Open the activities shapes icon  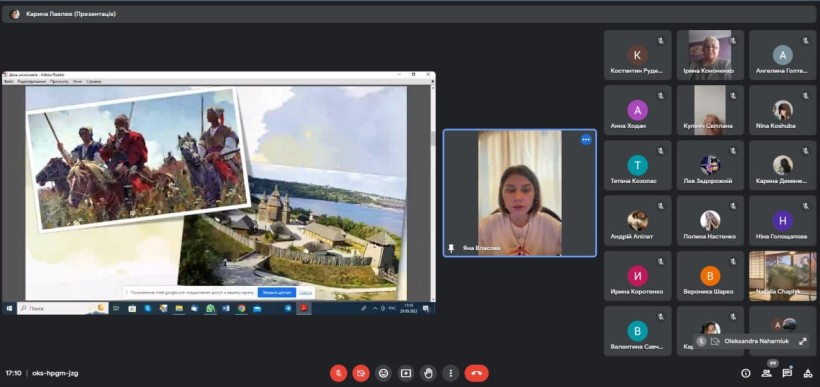pyautogui.click(x=807, y=373)
